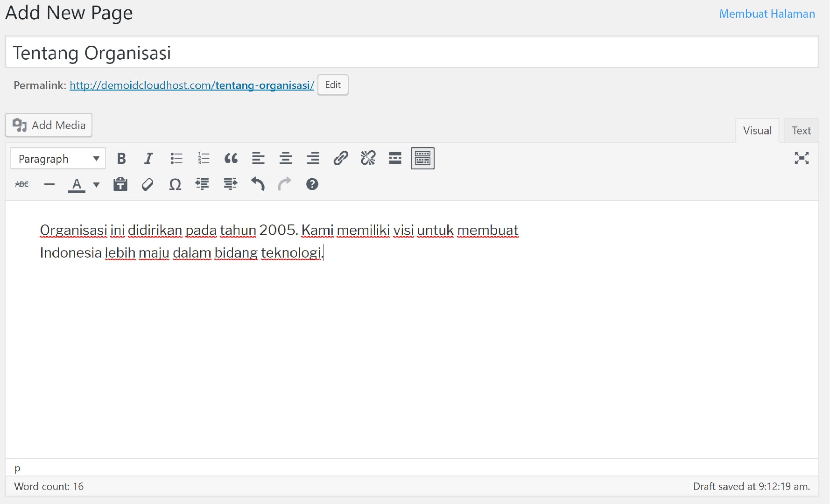Viewport: 830px width, 504px height.
Task: Decrease paragraph indent
Action: pos(202,184)
